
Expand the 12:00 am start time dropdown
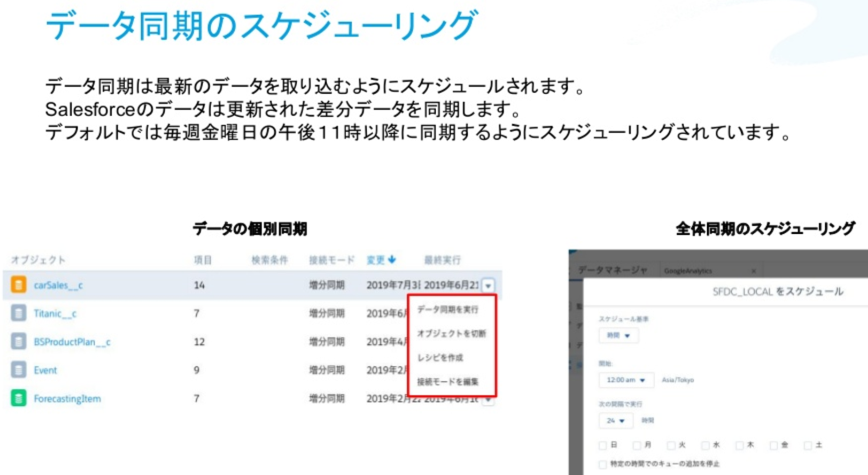(626, 380)
